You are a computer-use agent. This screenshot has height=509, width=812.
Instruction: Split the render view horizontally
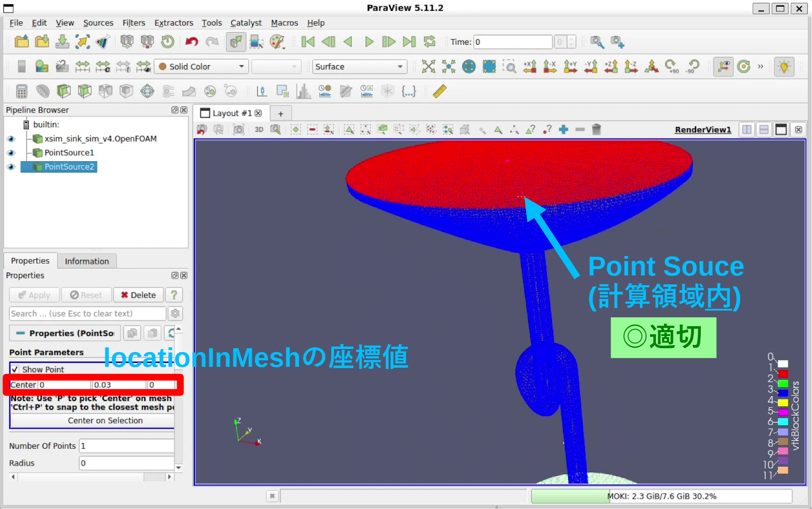747,129
